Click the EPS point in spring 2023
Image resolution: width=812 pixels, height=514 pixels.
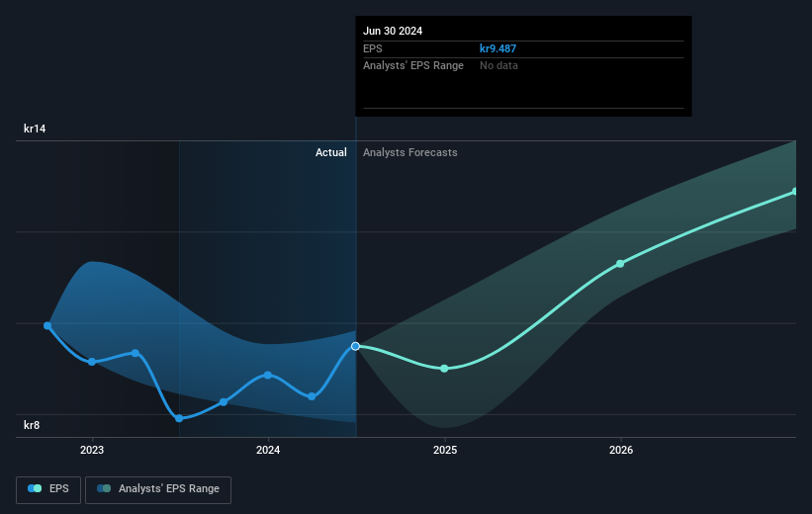coord(135,353)
